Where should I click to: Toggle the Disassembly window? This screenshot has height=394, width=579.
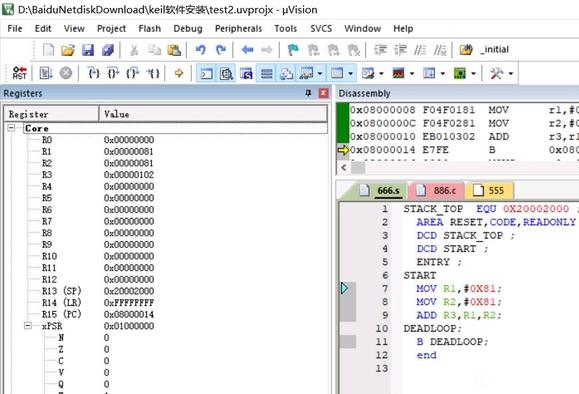226,73
